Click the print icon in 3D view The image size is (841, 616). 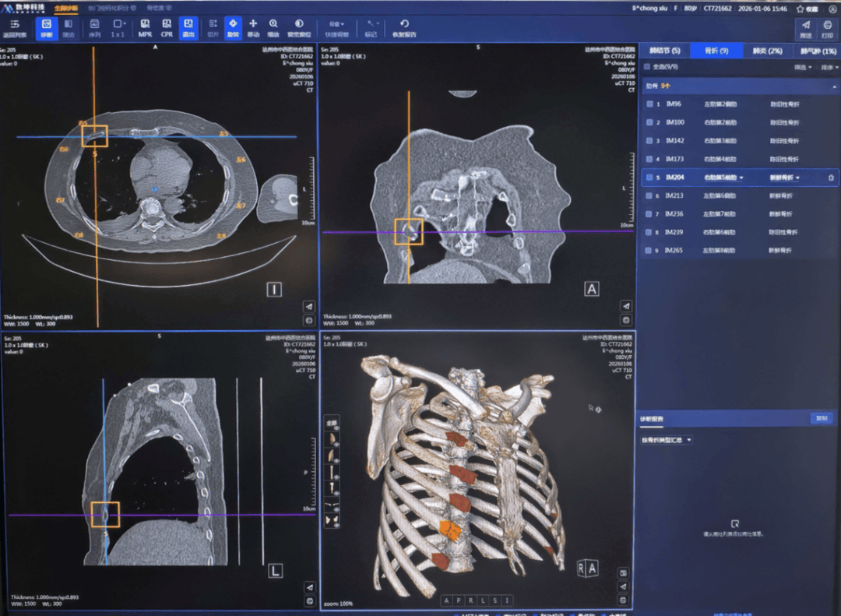(623, 600)
